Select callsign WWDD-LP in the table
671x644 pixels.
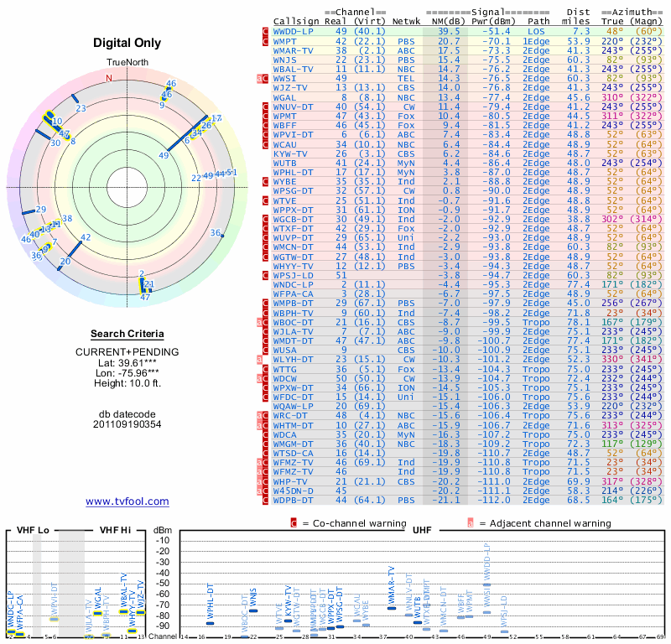point(294,32)
